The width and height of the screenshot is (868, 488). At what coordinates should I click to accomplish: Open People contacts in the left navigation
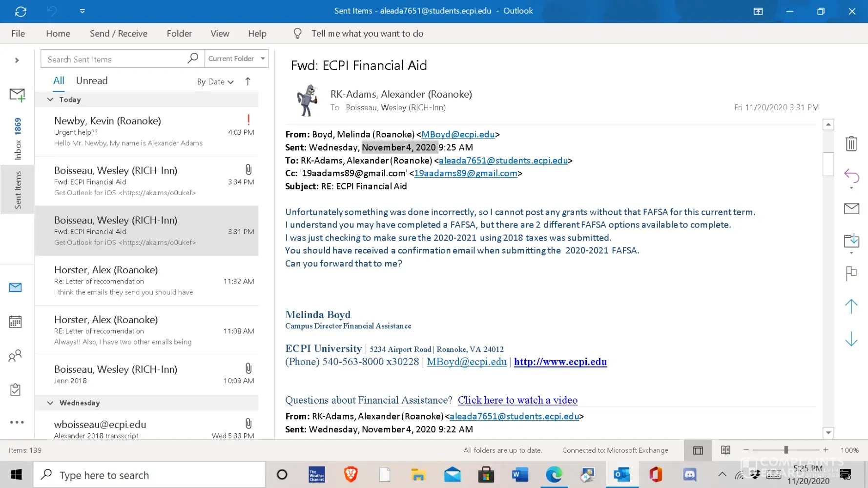tap(16, 356)
